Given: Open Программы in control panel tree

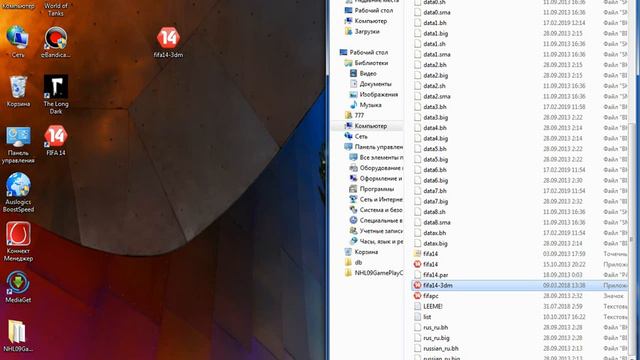Looking at the screenshot, I should 371,189.
